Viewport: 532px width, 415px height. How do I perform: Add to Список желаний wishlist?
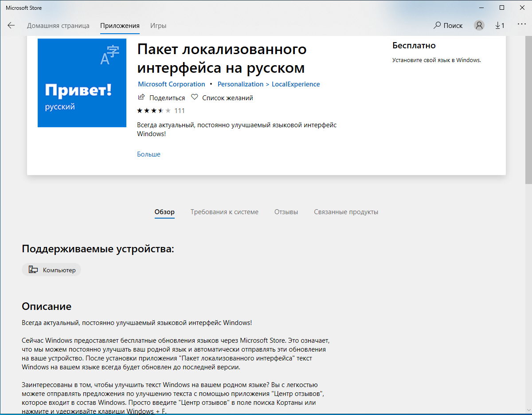pos(222,98)
